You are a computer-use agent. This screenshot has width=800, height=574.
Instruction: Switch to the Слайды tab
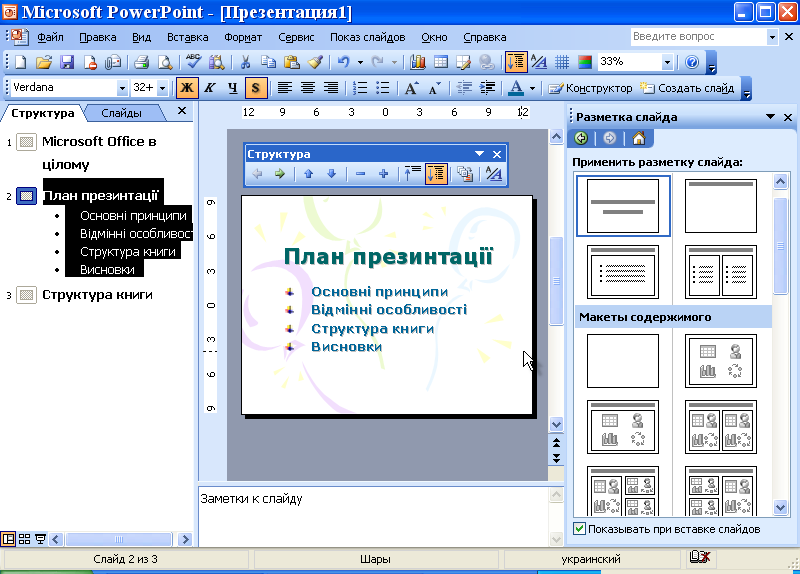(x=121, y=113)
